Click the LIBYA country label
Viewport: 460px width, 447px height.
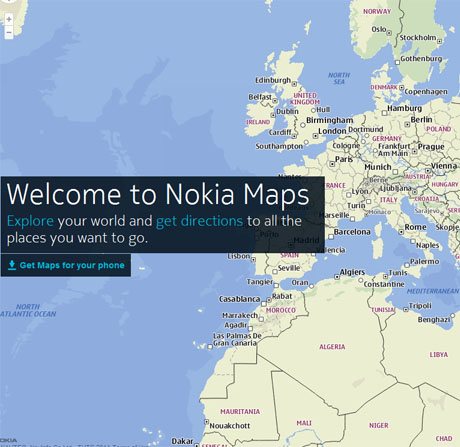[438, 355]
